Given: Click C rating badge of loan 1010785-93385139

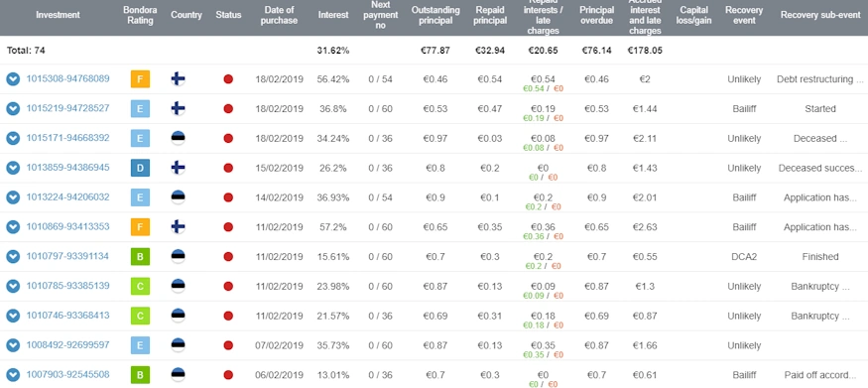Looking at the screenshot, I should point(140,286).
